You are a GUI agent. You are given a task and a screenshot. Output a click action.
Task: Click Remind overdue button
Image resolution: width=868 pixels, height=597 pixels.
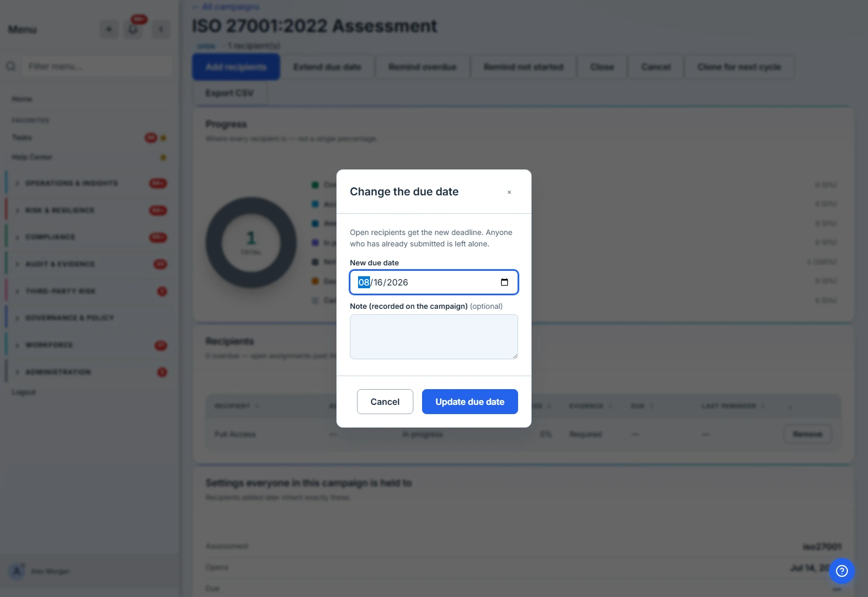[x=423, y=67]
